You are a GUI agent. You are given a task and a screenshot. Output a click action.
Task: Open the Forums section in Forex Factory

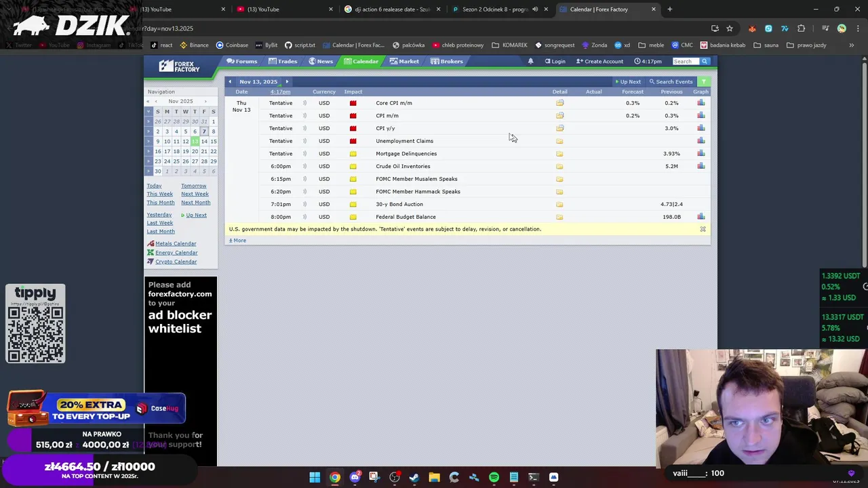242,61
